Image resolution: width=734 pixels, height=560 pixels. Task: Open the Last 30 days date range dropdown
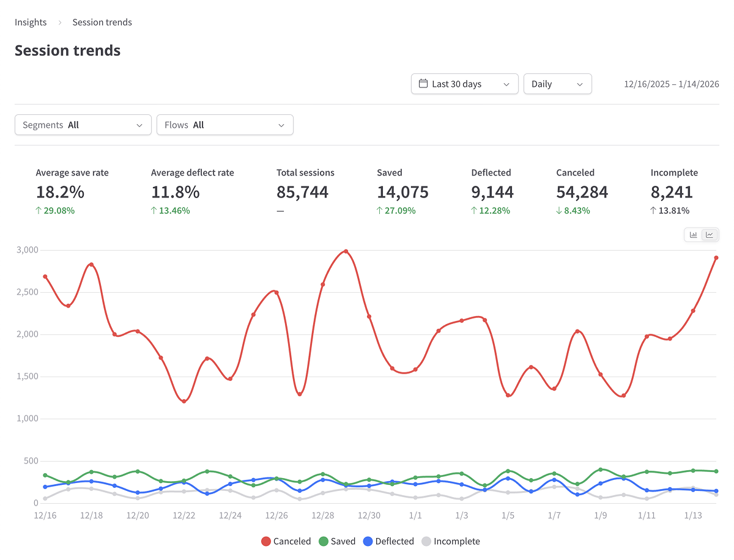464,84
